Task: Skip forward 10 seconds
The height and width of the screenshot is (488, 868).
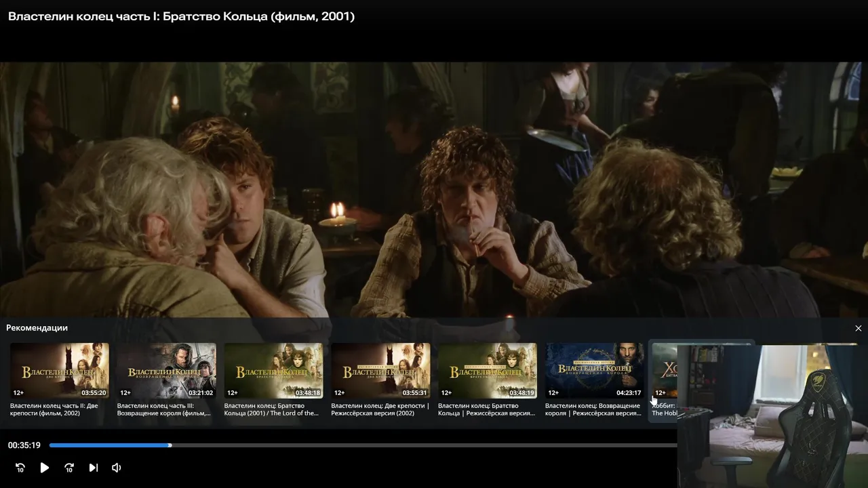Action: point(69,468)
